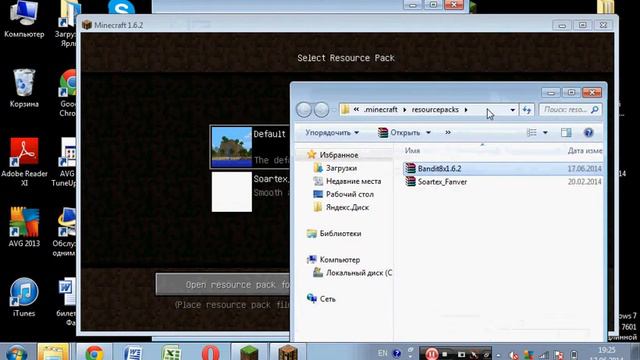Select Компьютер in the navigation pane
The image size is (640, 360).
point(340,260)
